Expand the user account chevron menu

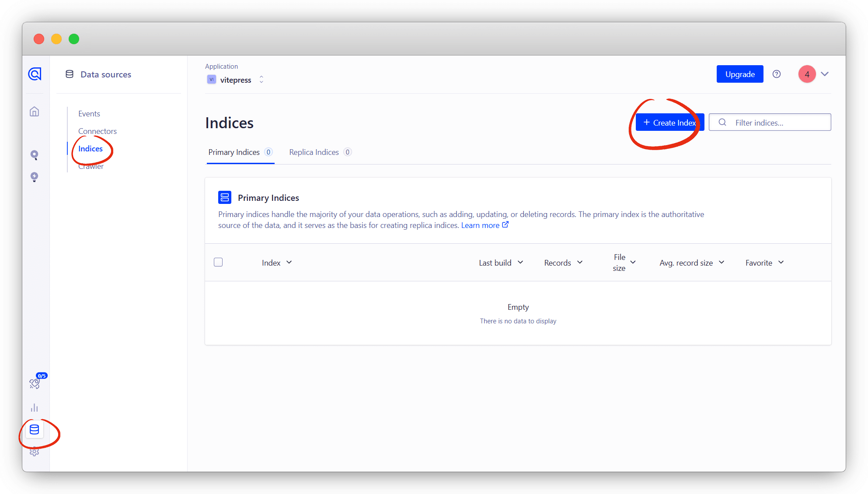825,74
